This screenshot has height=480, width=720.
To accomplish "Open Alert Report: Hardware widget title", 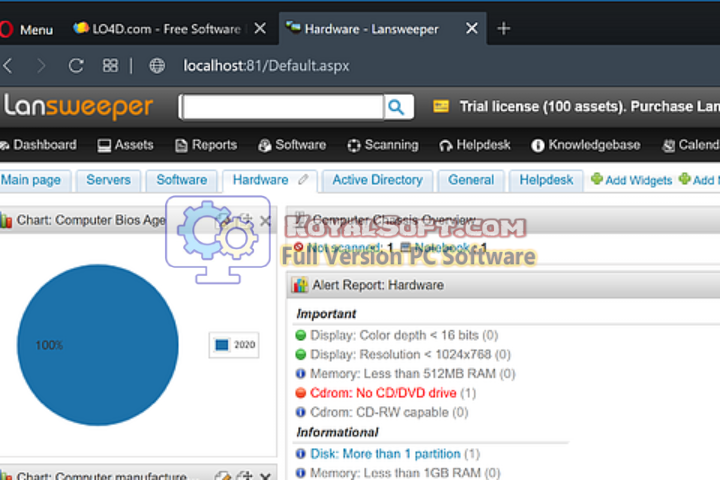I will tap(378, 285).
